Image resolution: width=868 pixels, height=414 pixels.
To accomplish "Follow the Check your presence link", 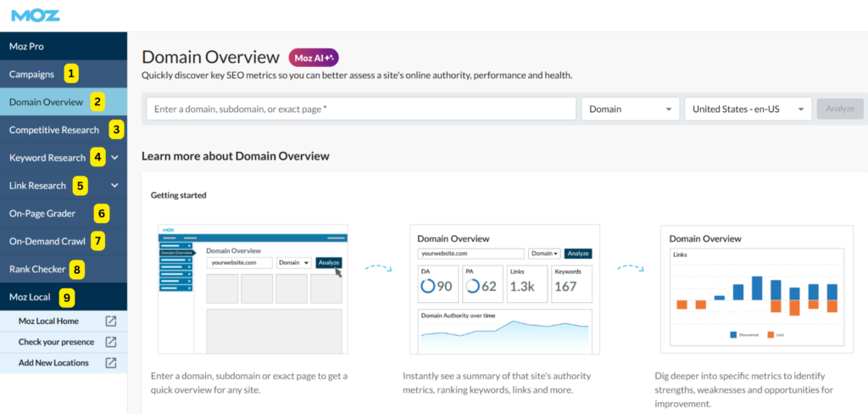I will pyautogui.click(x=56, y=342).
